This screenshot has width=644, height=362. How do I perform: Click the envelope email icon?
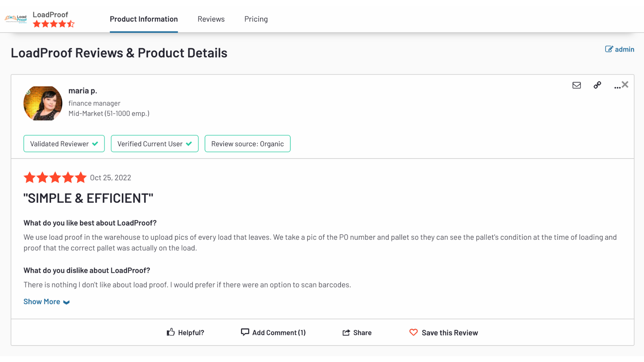577,85
